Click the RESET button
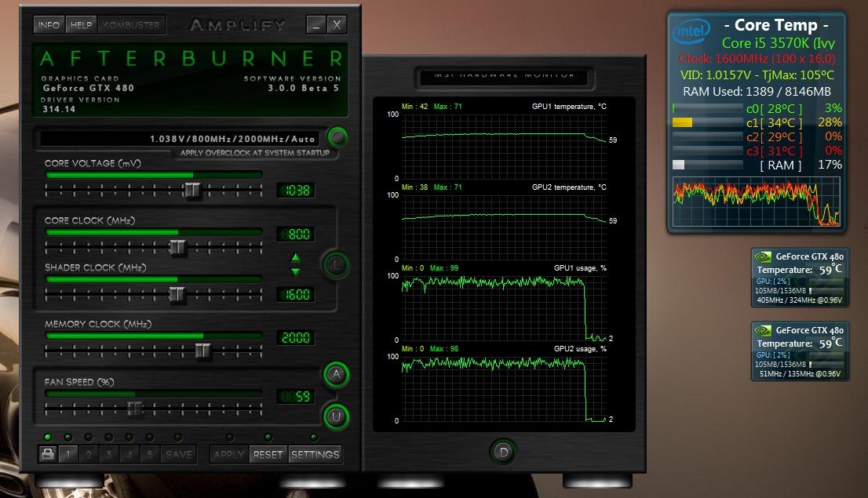Image resolution: width=868 pixels, height=498 pixels. coord(268,454)
